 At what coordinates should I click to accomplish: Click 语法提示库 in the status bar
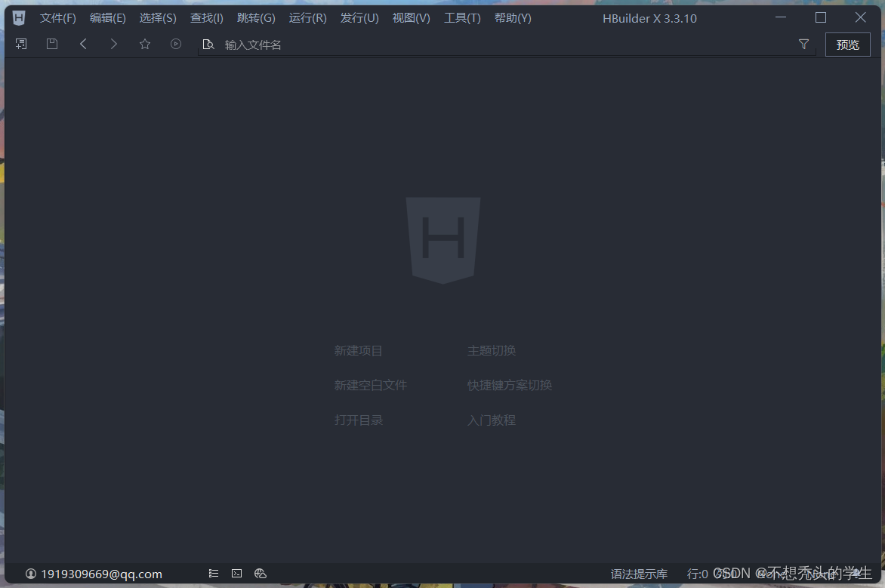[x=639, y=574]
